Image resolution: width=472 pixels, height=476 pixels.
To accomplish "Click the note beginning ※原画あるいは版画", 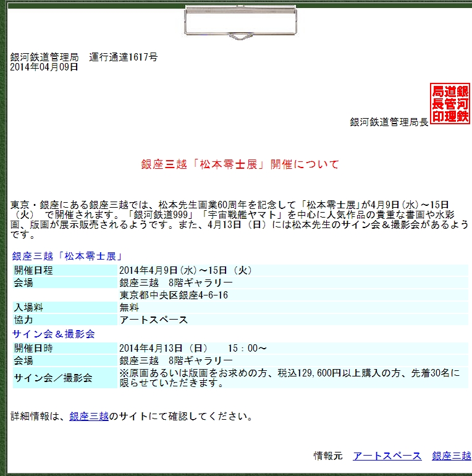I will pos(293,378).
